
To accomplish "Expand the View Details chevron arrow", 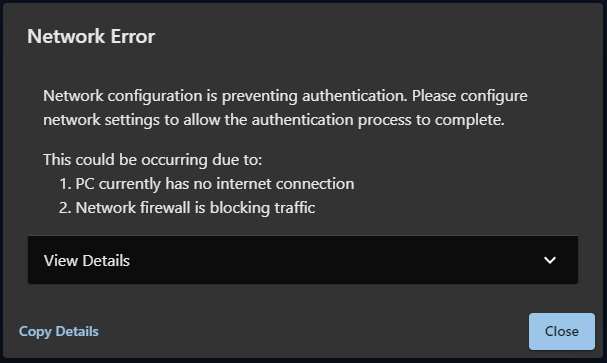I will [x=550, y=260].
